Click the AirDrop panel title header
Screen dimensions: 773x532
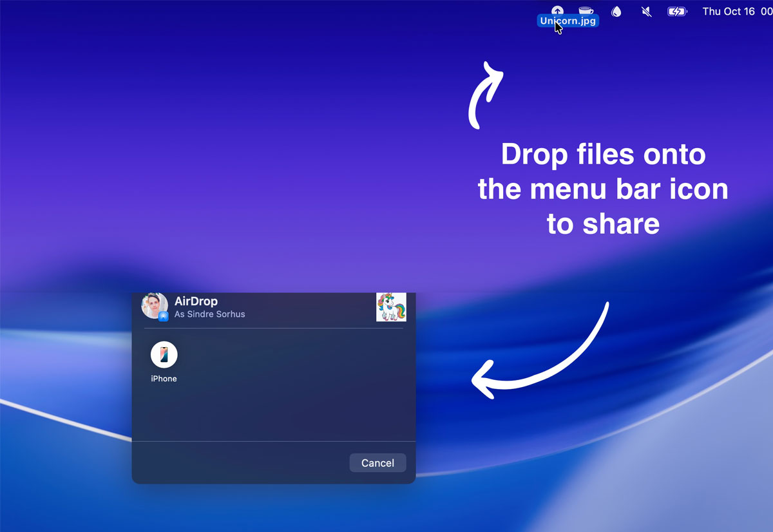click(x=197, y=301)
